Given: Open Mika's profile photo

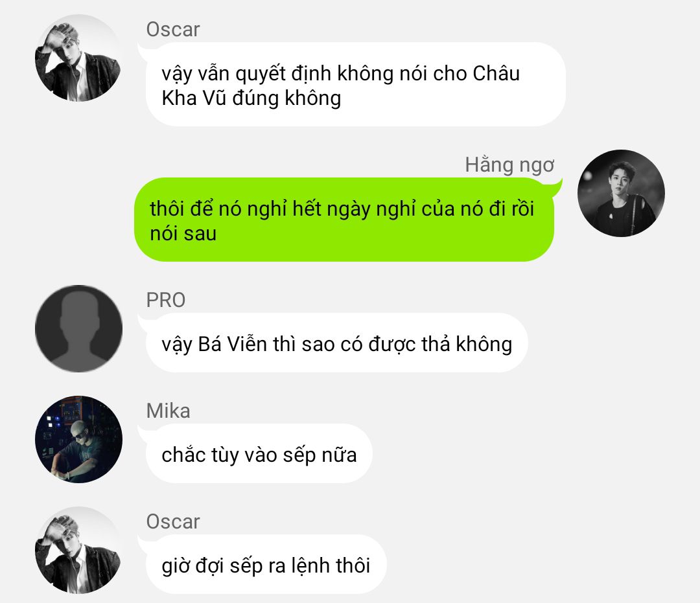Looking at the screenshot, I should tap(78, 439).
